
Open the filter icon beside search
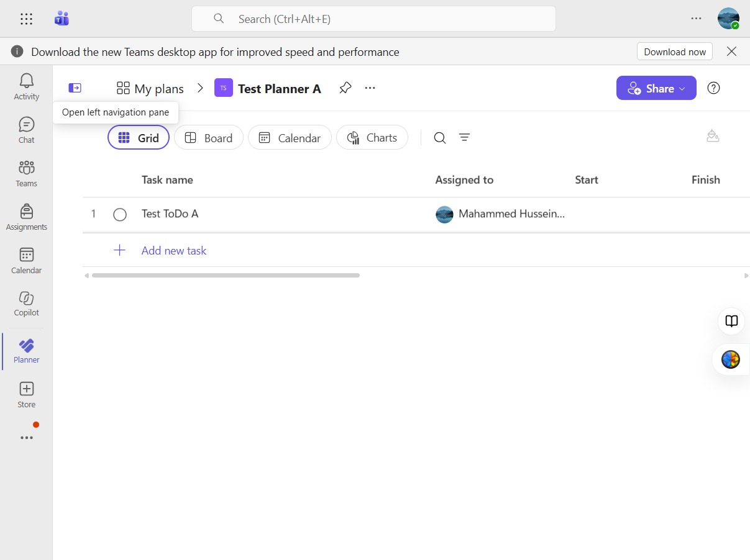[x=464, y=138]
